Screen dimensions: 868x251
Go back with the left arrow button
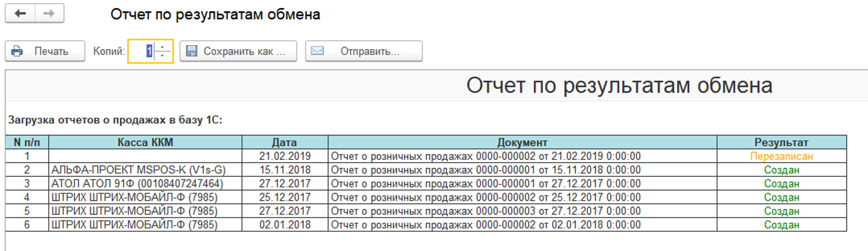coord(20,14)
